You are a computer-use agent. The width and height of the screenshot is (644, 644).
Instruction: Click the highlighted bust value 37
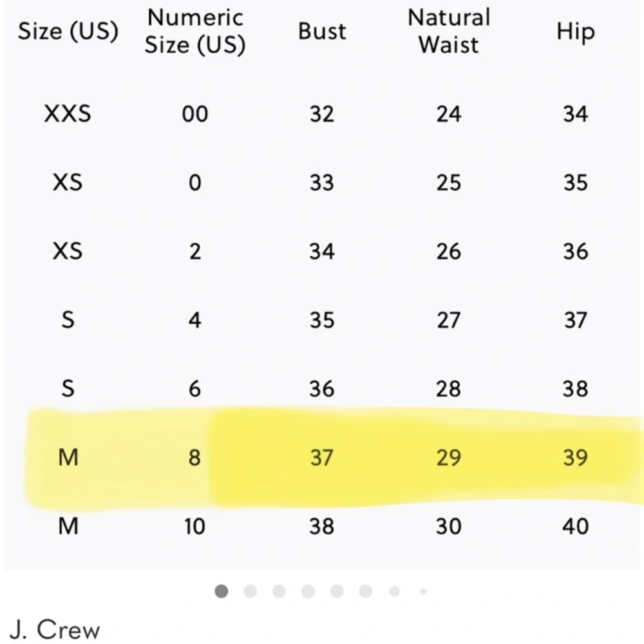321,458
